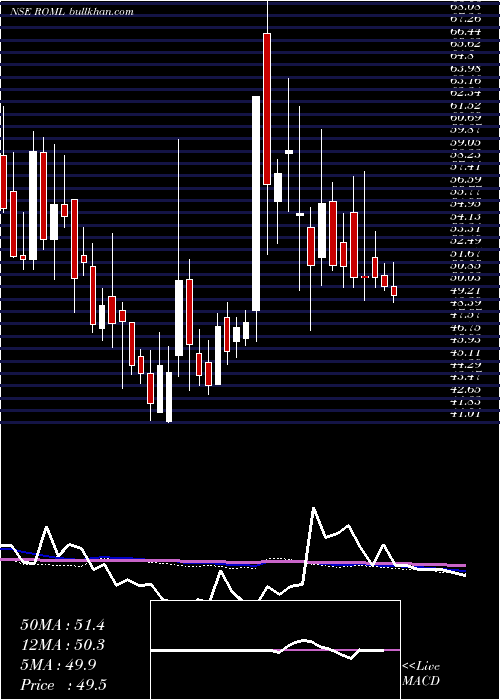Click the last red candle on the right
This screenshot has width=500, height=700.
[x=394, y=291]
